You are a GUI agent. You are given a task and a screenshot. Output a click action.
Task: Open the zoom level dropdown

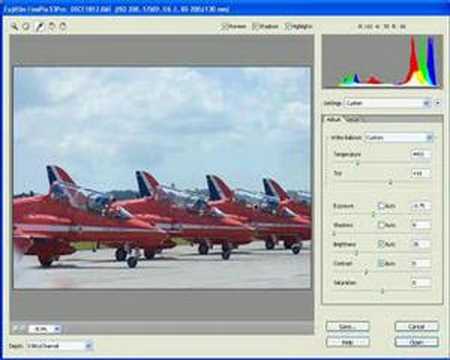[x=45, y=329]
